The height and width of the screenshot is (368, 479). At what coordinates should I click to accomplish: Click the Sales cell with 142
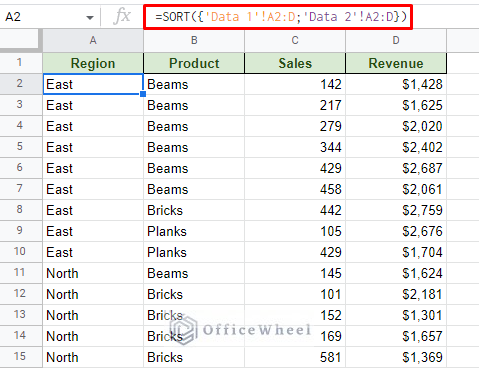pos(295,84)
